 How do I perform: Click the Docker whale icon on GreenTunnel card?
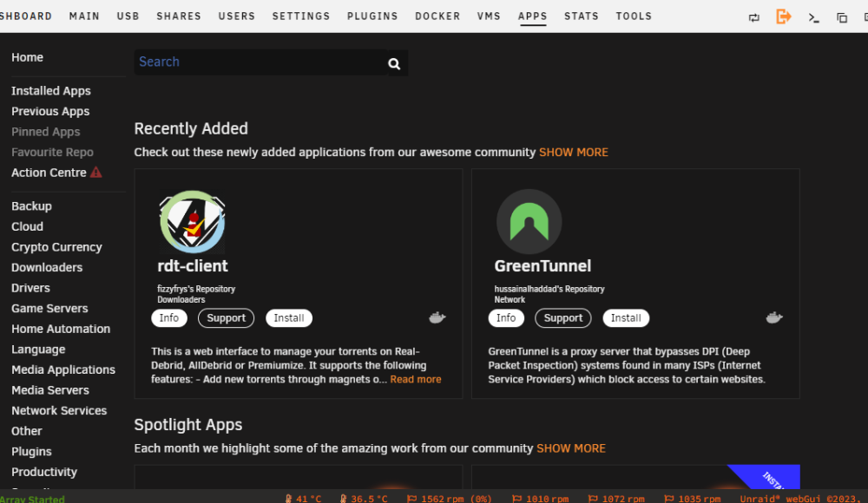pyautogui.click(x=774, y=317)
